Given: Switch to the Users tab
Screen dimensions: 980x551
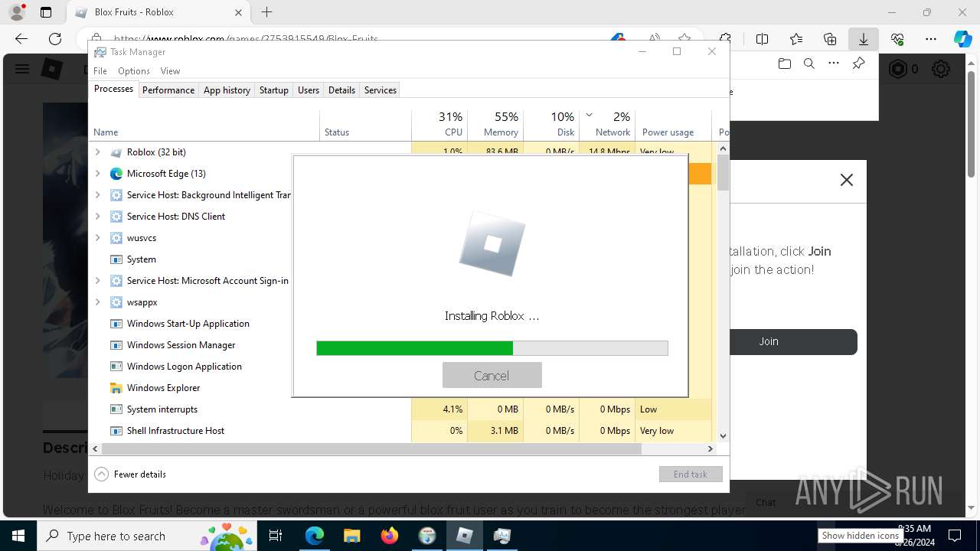Looking at the screenshot, I should pos(309,90).
